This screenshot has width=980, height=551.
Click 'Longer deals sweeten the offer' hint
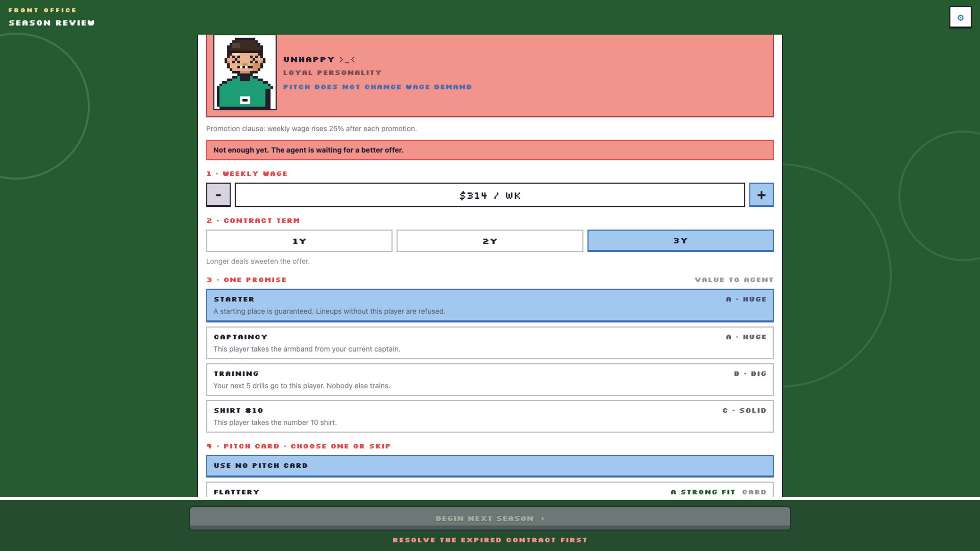click(x=258, y=261)
